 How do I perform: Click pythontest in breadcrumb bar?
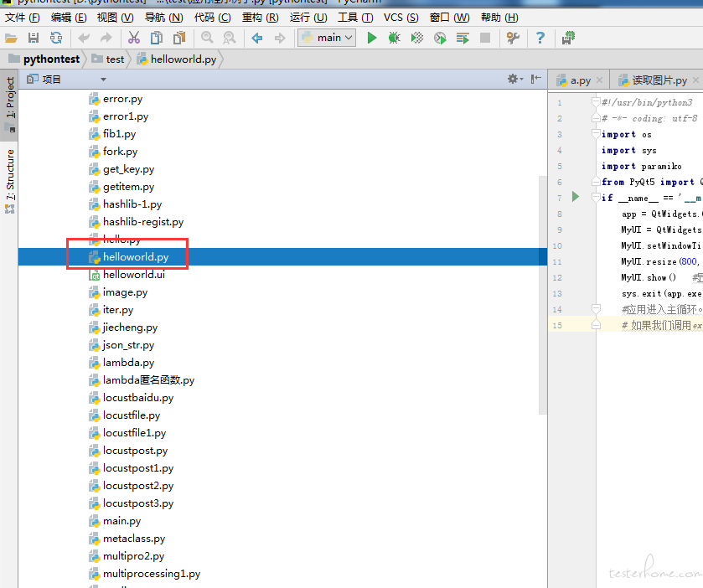[x=45, y=59]
